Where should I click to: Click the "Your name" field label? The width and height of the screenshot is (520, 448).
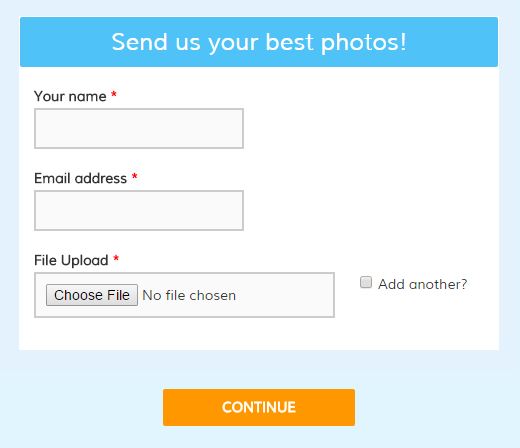coord(70,96)
